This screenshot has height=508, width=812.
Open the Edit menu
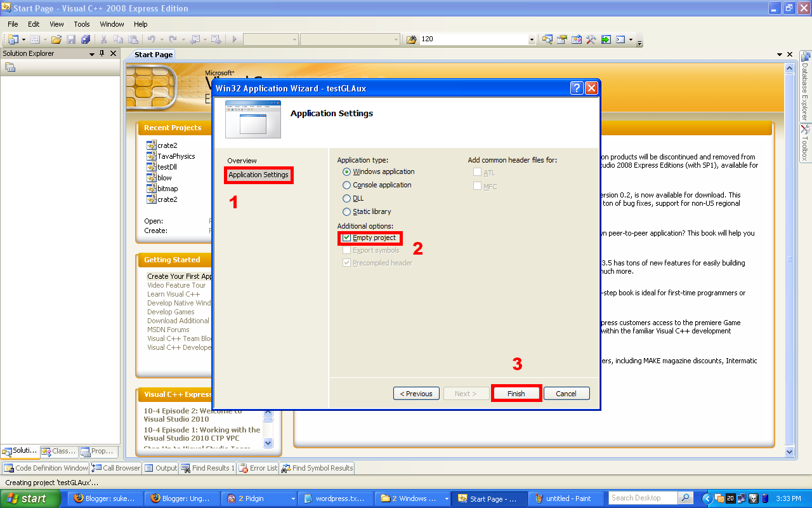34,24
